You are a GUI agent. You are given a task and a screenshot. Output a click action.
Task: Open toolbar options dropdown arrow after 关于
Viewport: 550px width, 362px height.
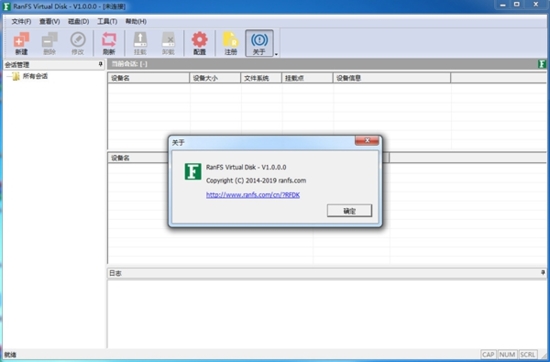276,54
